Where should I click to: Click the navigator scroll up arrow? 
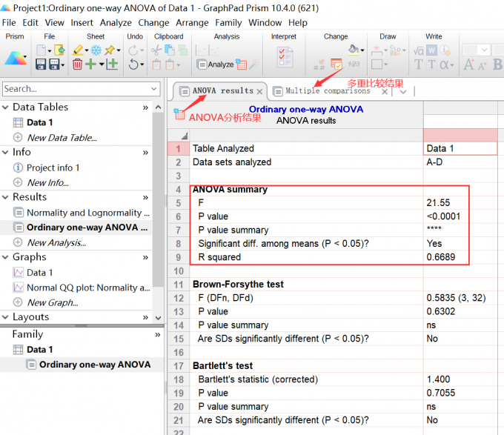[158, 107]
